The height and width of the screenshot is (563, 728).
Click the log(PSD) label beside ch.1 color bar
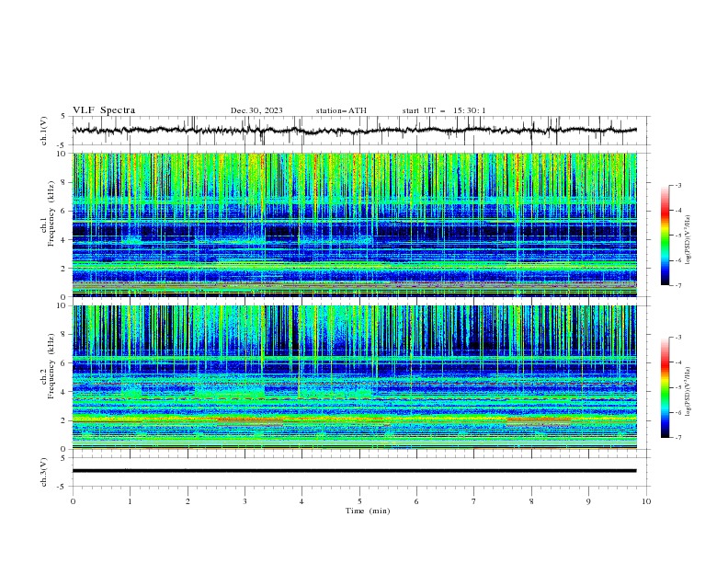click(x=688, y=240)
